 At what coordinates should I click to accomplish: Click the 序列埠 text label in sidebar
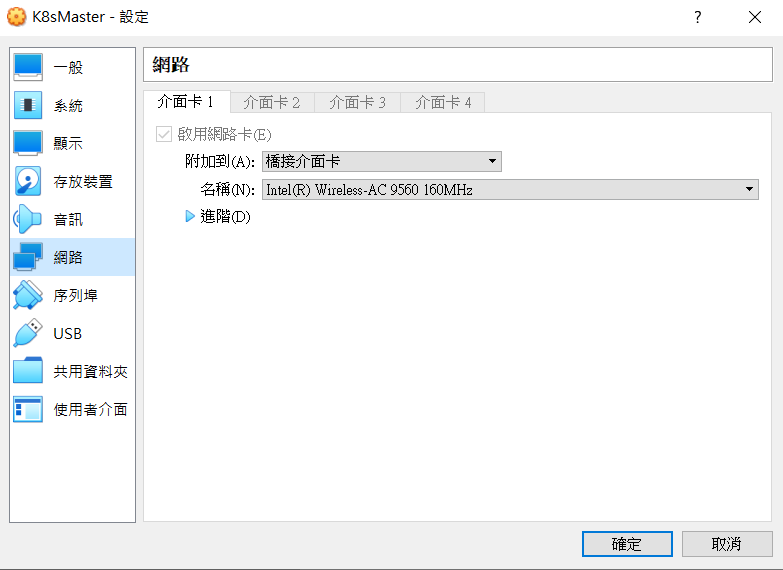[75, 295]
